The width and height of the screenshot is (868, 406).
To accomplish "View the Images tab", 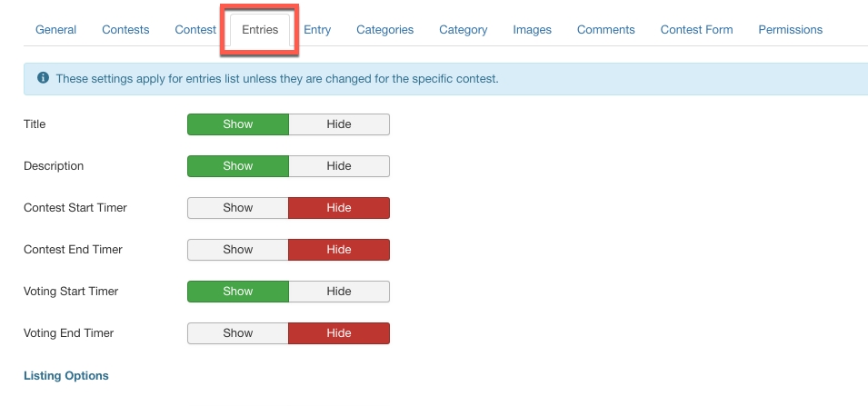I will 532,30.
